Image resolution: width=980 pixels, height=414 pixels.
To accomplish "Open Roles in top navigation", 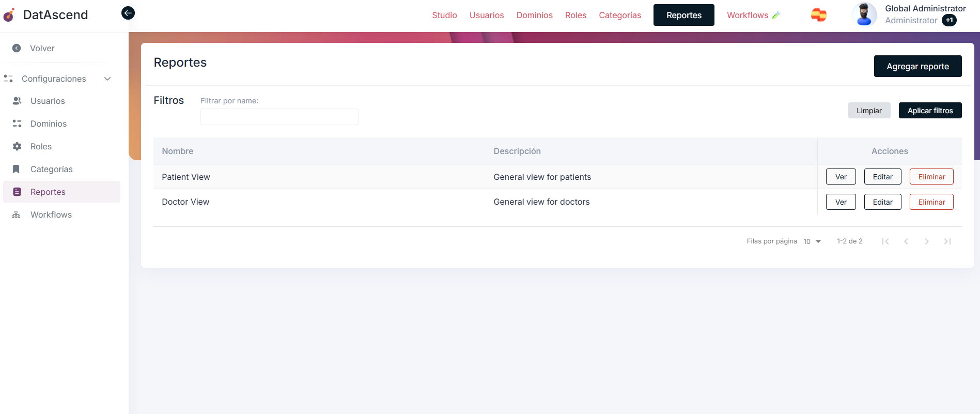I will 576,15.
